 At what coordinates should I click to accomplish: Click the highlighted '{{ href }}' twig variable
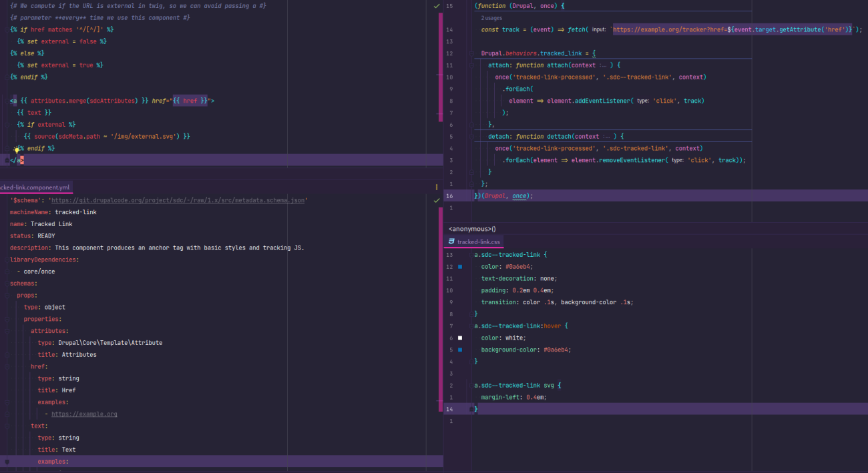(190, 101)
